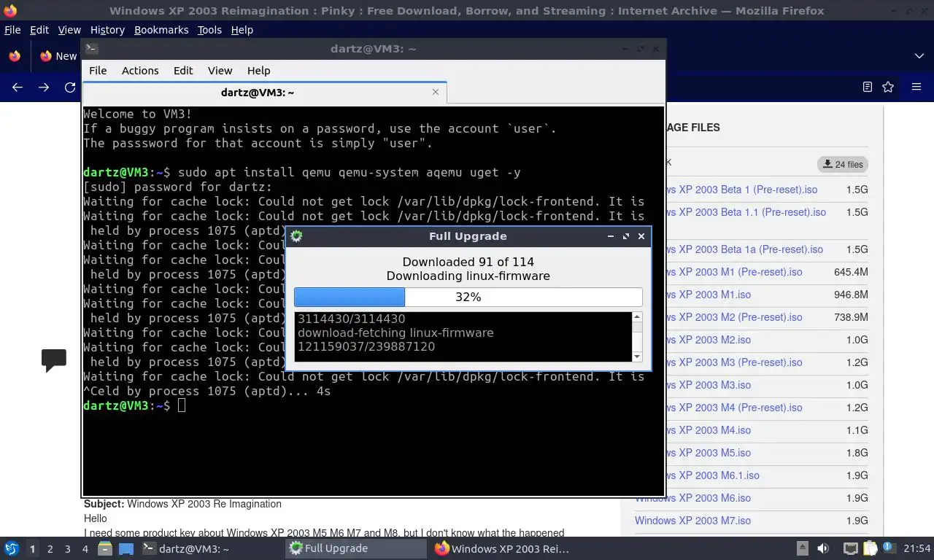Open terminal File menu
The width and height of the screenshot is (934, 560).
98,71
